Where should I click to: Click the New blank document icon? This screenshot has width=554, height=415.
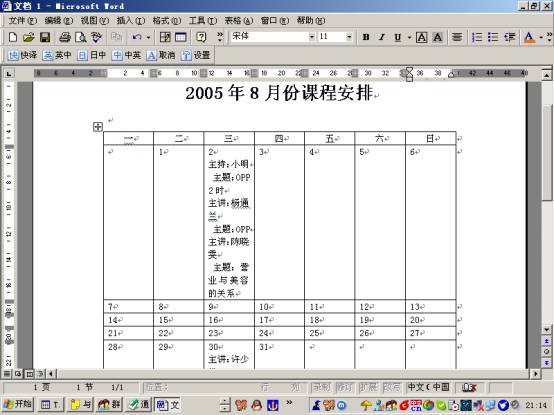[13, 37]
